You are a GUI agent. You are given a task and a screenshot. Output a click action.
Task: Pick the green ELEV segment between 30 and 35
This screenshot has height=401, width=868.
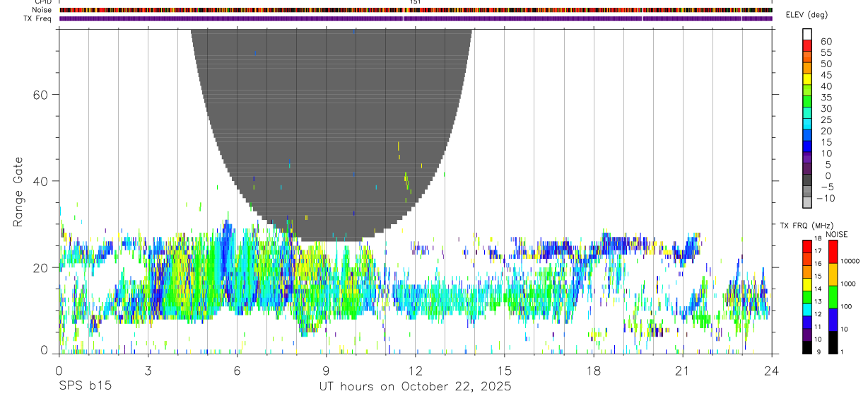(x=807, y=102)
